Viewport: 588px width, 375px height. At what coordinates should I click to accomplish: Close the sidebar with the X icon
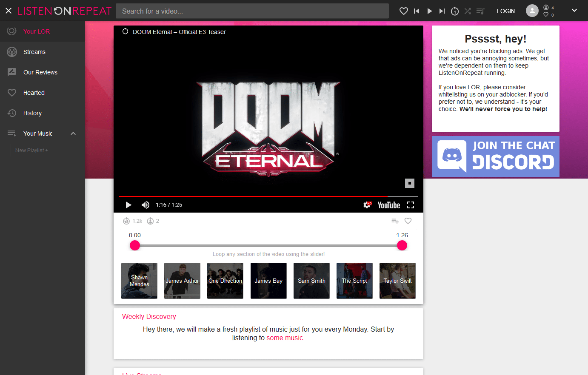pos(9,11)
